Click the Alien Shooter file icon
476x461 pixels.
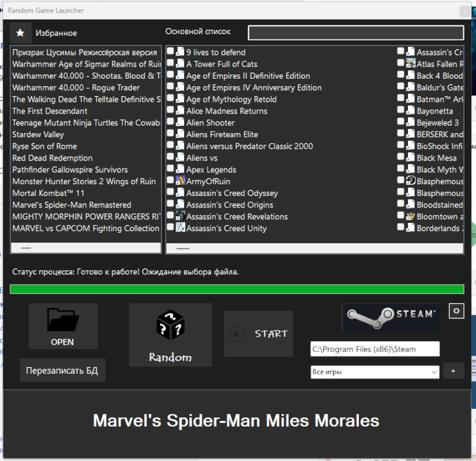[180, 122]
